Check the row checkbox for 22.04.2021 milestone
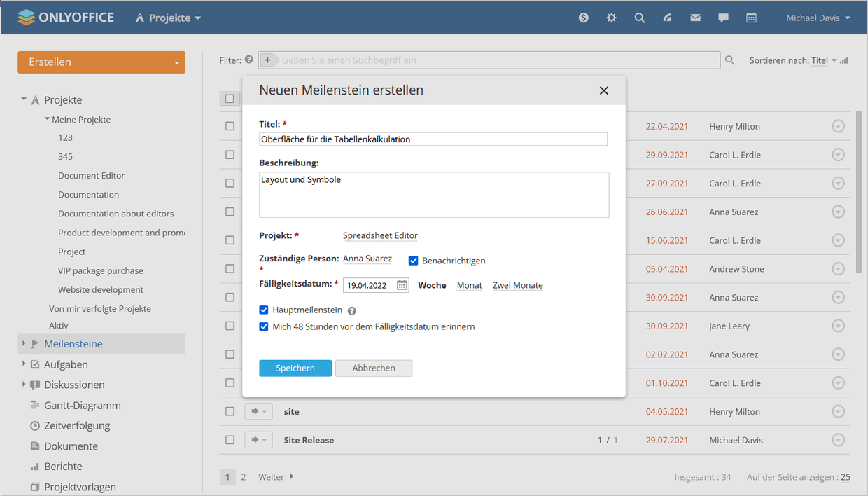The height and width of the screenshot is (496, 868). 230,126
